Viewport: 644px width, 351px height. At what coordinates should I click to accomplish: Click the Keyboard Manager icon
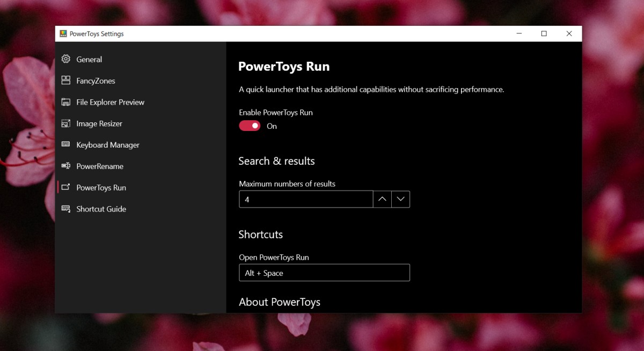(x=66, y=144)
